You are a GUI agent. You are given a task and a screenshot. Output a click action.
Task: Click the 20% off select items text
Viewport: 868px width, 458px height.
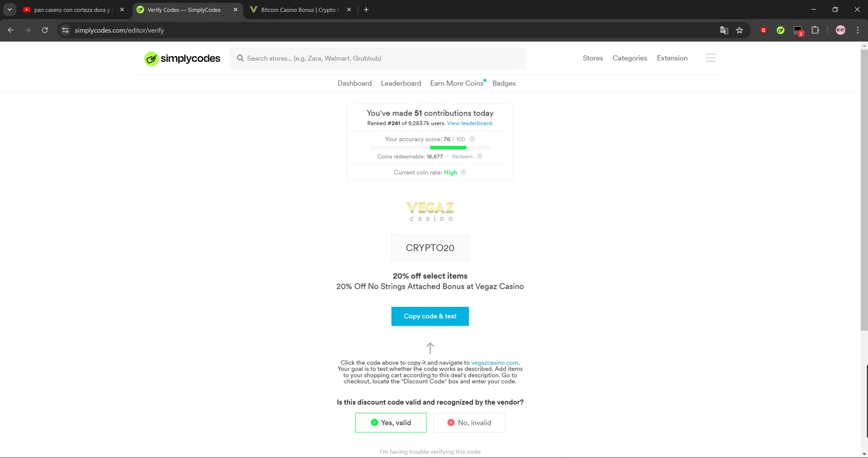pos(430,276)
